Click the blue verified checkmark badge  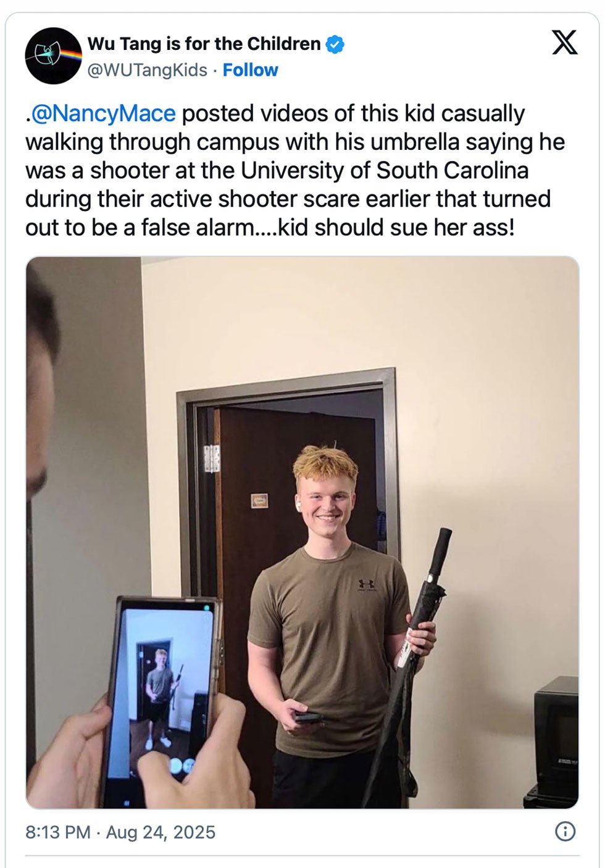335,44
